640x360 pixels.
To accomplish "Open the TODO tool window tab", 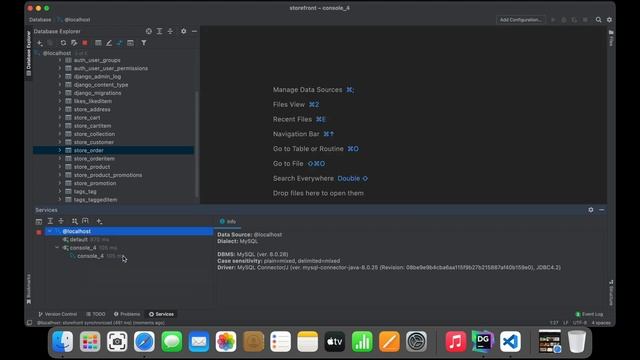I will (96, 314).
